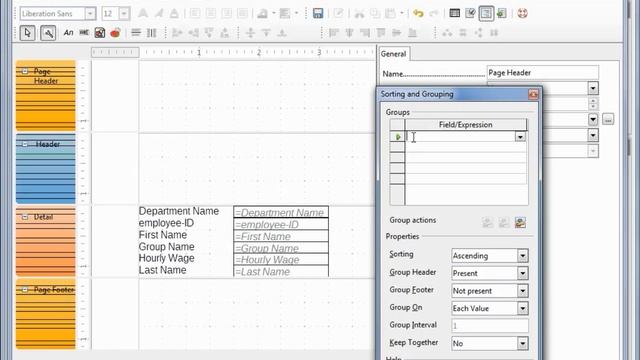640x360 pixels.
Task: Select the =Hourly Wage field box
Action: click(281, 260)
